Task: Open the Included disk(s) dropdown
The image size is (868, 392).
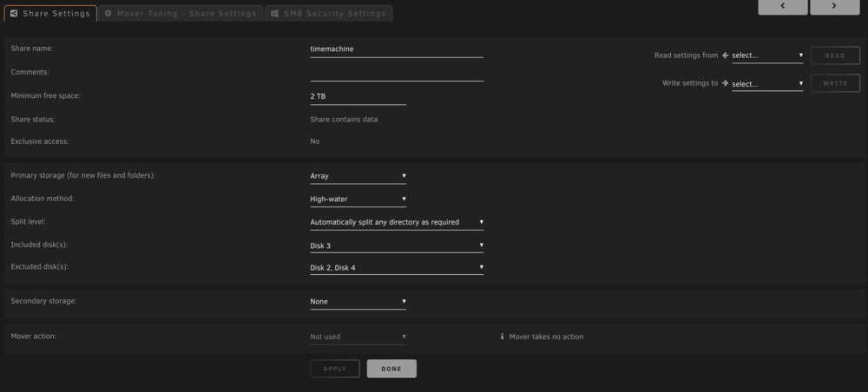Action: pos(397,245)
